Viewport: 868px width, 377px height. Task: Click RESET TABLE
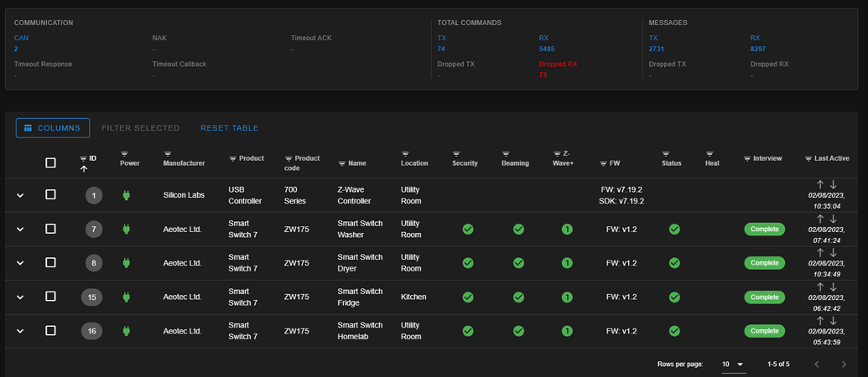229,128
